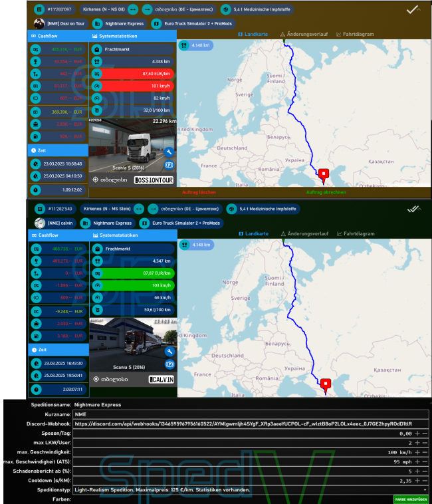This screenshot has height=504, width=432.
Task: Click the 87,87 EUR/km green statistic row
Action: click(x=134, y=273)
